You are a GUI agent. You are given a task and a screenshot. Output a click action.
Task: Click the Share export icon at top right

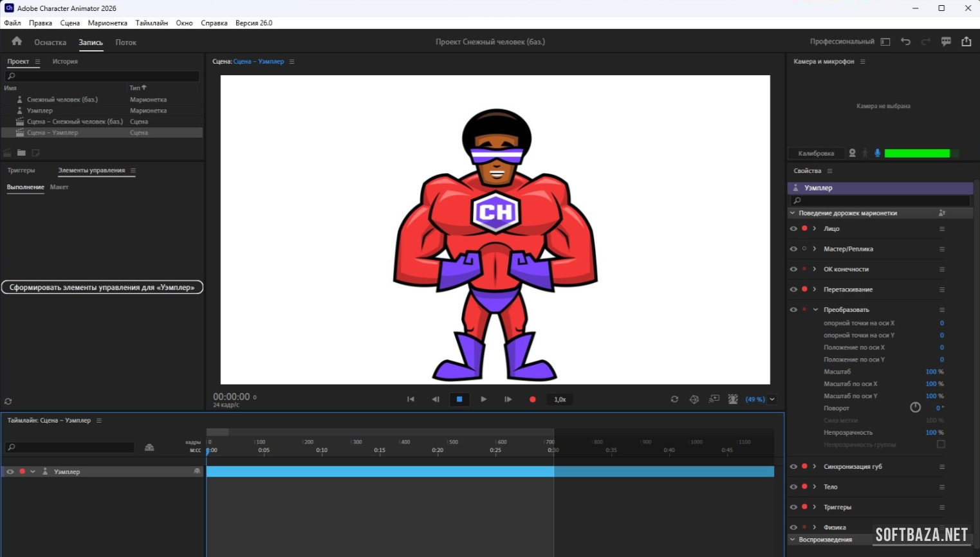[966, 42]
